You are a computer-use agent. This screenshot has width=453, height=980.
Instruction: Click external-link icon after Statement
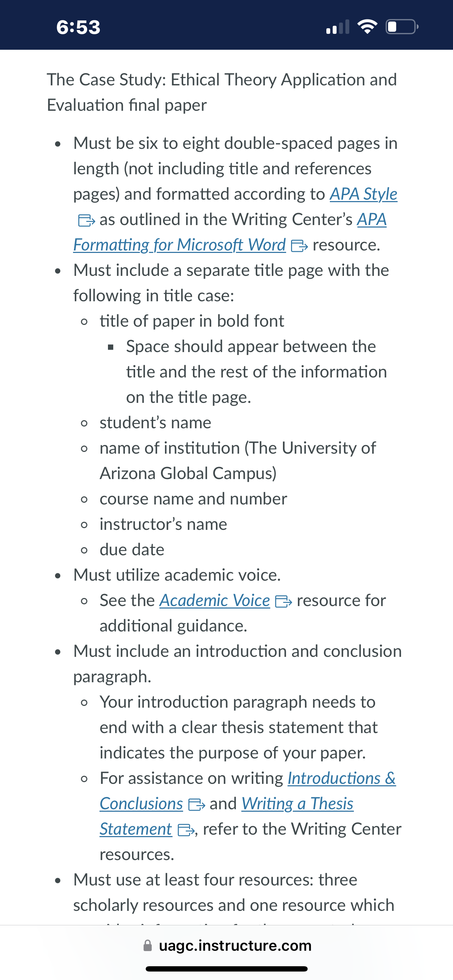click(186, 830)
